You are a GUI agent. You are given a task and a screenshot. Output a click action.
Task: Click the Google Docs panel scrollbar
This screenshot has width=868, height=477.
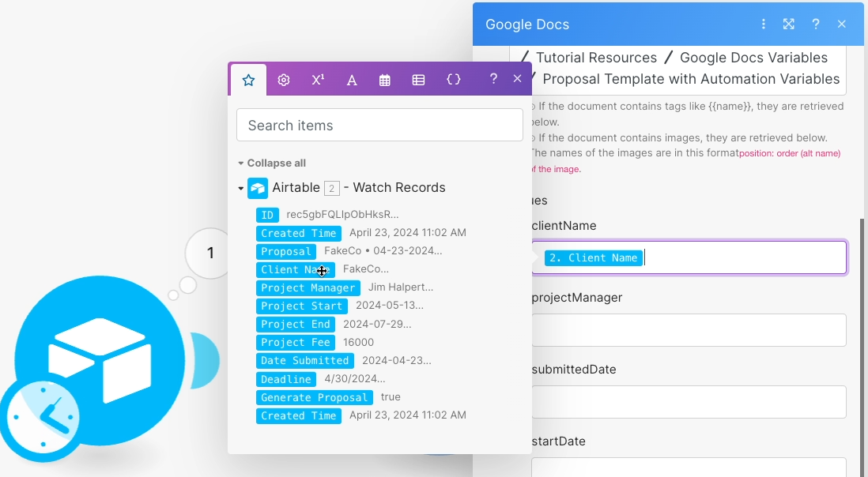863,347
